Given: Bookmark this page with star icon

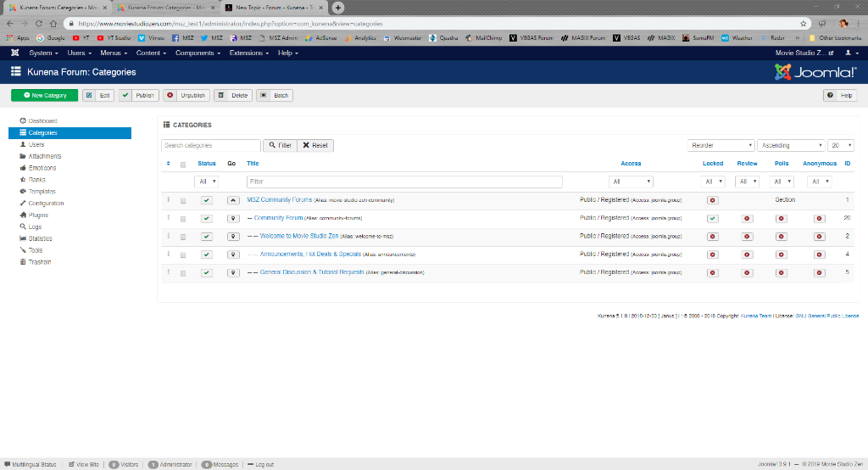Looking at the screenshot, I should point(804,24).
